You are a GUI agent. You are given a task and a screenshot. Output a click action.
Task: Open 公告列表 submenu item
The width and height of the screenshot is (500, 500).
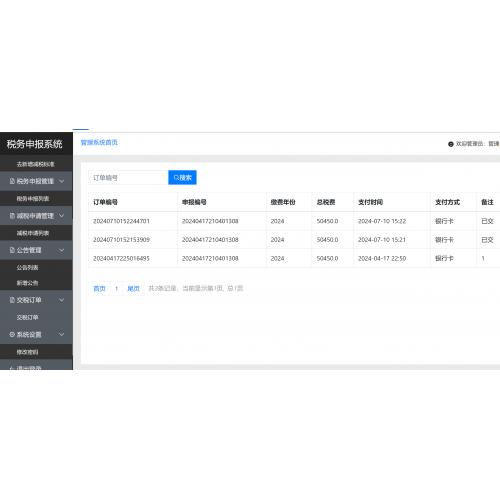(27, 267)
